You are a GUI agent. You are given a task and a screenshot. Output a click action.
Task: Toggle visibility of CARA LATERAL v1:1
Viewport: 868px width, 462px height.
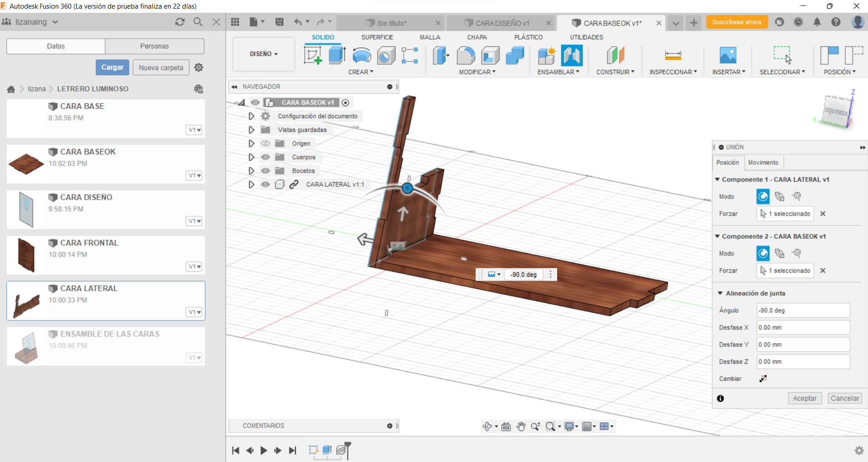pos(265,184)
